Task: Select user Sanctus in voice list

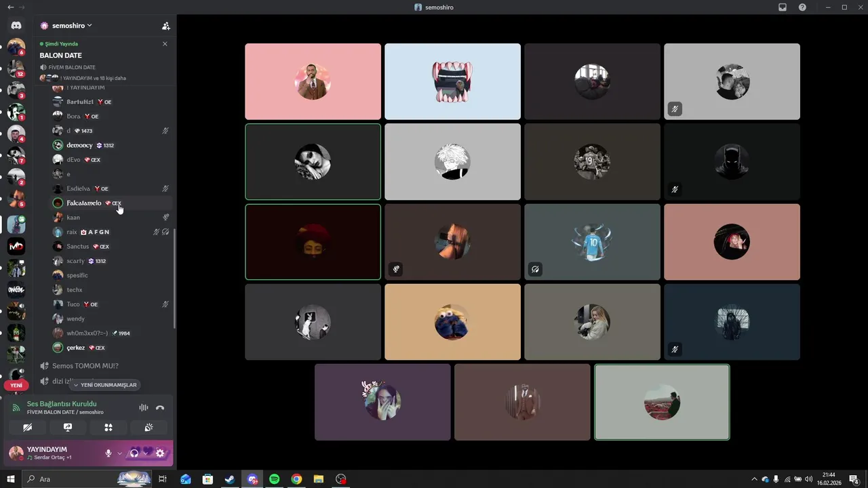Action: click(x=112, y=246)
